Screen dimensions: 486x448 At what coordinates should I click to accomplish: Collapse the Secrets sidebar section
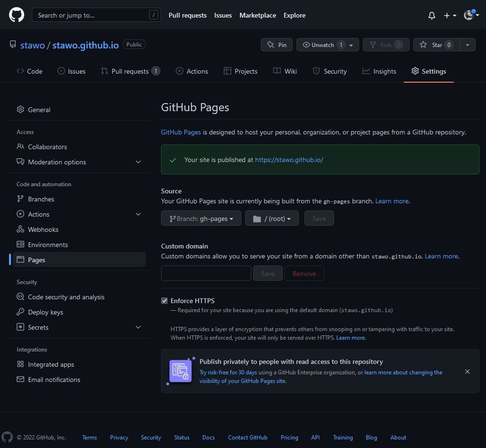click(138, 327)
